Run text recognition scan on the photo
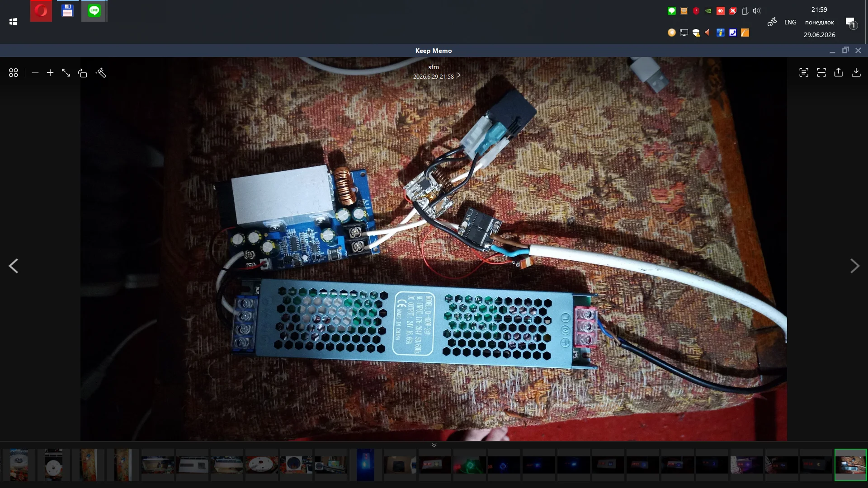This screenshot has height=488, width=868. 804,72
